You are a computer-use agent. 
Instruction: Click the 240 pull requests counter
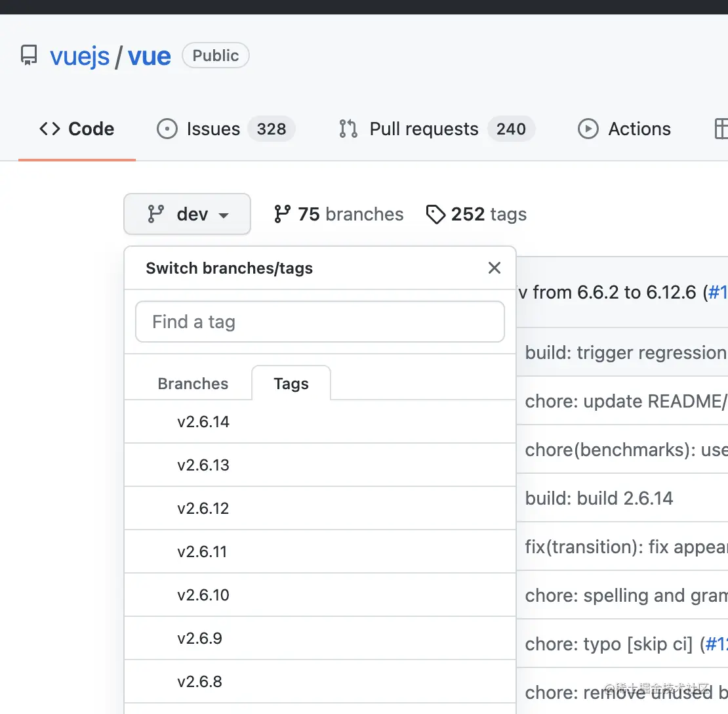(x=511, y=129)
